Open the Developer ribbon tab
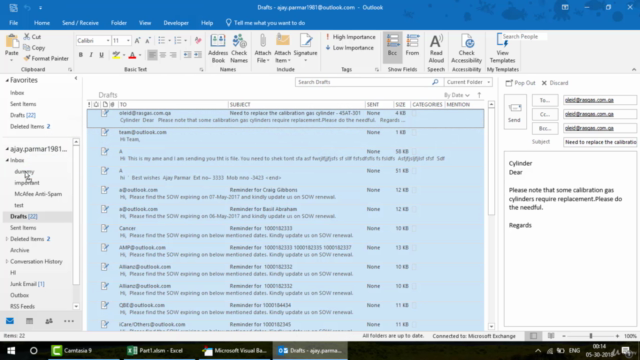Image resolution: width=640 pixels, height=360 pixels. click(176, 23)
